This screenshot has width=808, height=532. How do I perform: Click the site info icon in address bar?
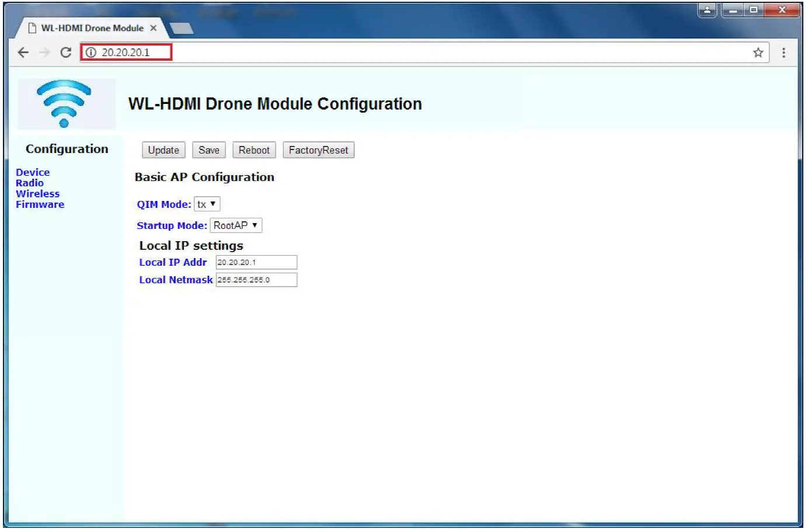pos(91,53)
